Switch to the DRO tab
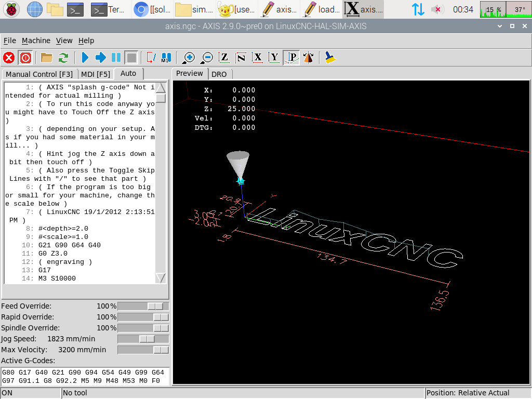532x399 pixels. coord(219,74)
